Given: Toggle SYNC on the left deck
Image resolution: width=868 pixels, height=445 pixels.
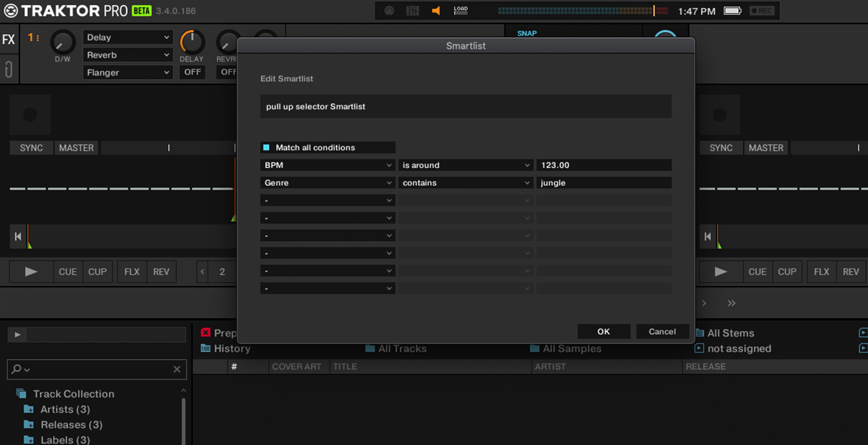Looking at the screenshot, I should click(31, 148).
